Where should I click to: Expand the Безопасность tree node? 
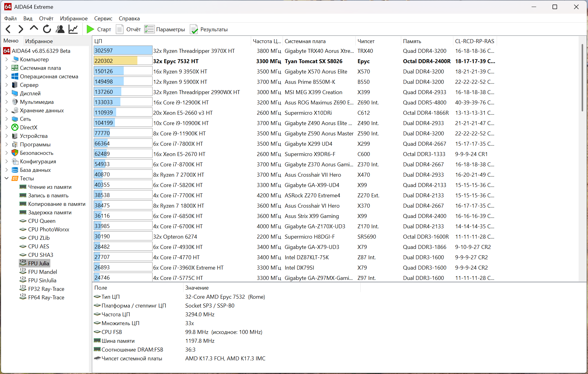(7, 153)
